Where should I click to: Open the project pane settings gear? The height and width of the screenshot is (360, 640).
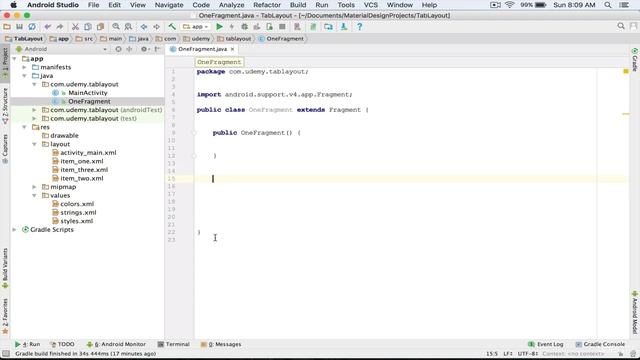[144, 49]
